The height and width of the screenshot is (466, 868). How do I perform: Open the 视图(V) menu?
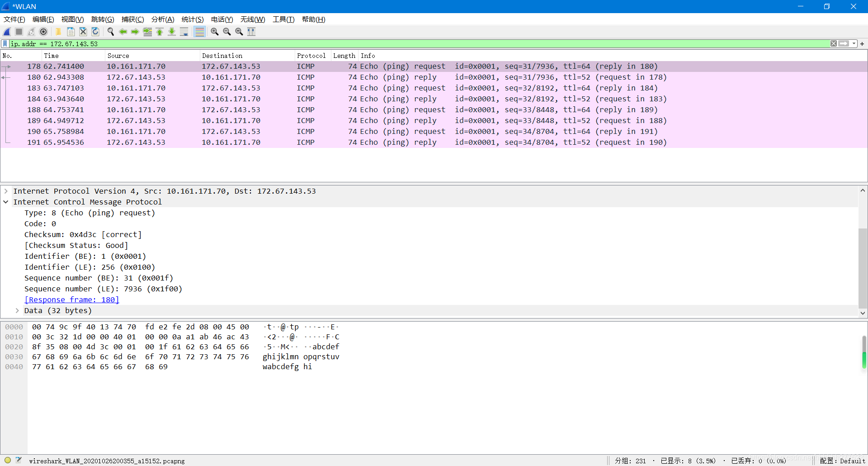click(73, 19)
